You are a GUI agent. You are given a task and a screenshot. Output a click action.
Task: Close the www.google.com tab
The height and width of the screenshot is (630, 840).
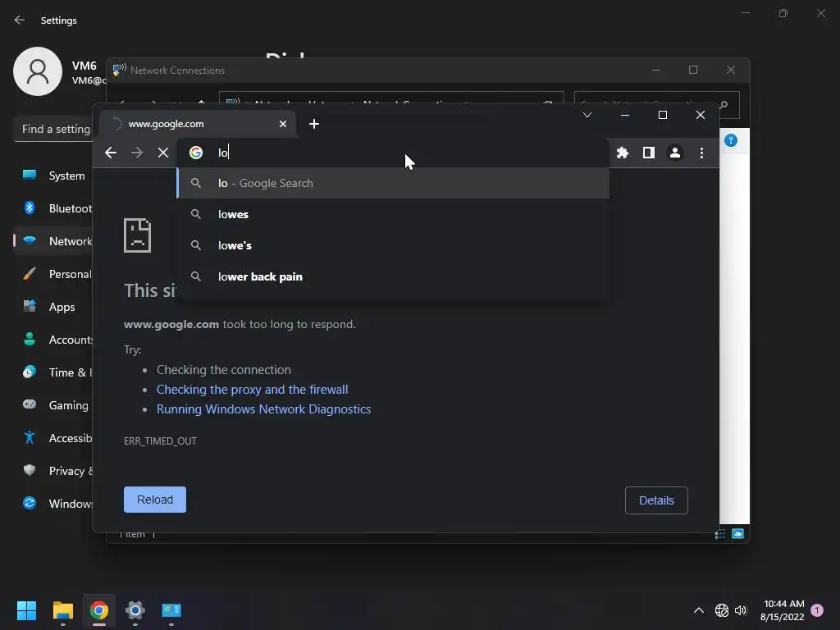pos(283,124)
